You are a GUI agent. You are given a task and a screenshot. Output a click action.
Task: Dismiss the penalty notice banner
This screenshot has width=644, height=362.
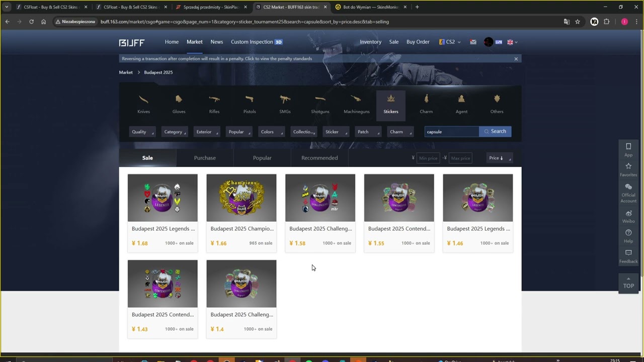coord(516,59)
